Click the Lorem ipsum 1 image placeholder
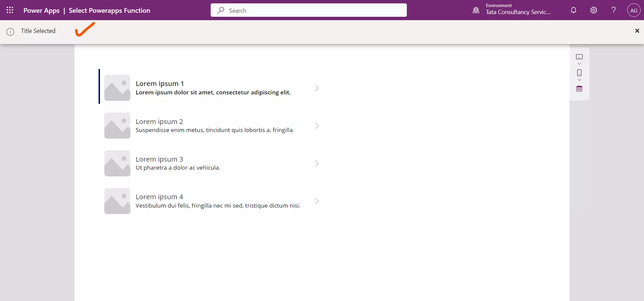The width and height of the screenshot is (644, 301). [x=117, y=88]
